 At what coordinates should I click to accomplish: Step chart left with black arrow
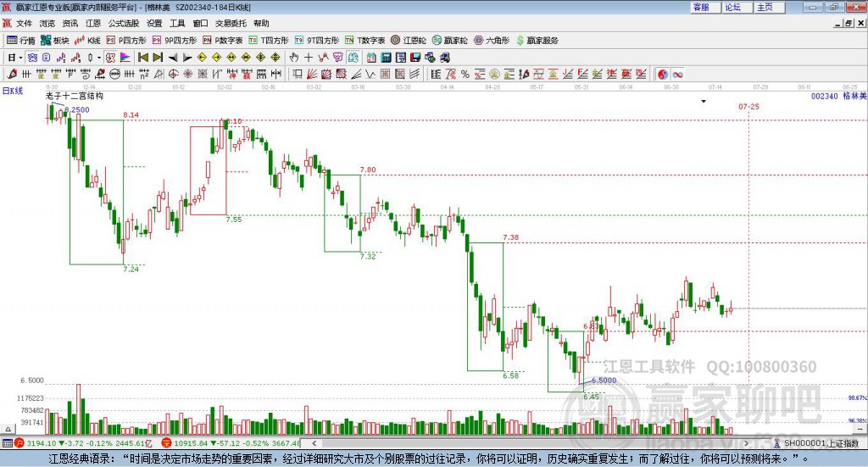pyautogui.click(x=173, y=58)
